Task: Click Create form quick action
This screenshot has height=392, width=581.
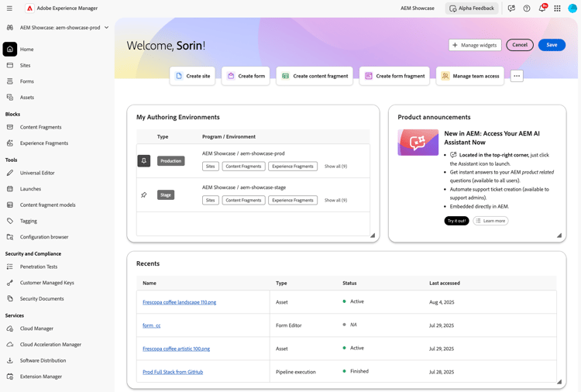Action: point(246,76)
